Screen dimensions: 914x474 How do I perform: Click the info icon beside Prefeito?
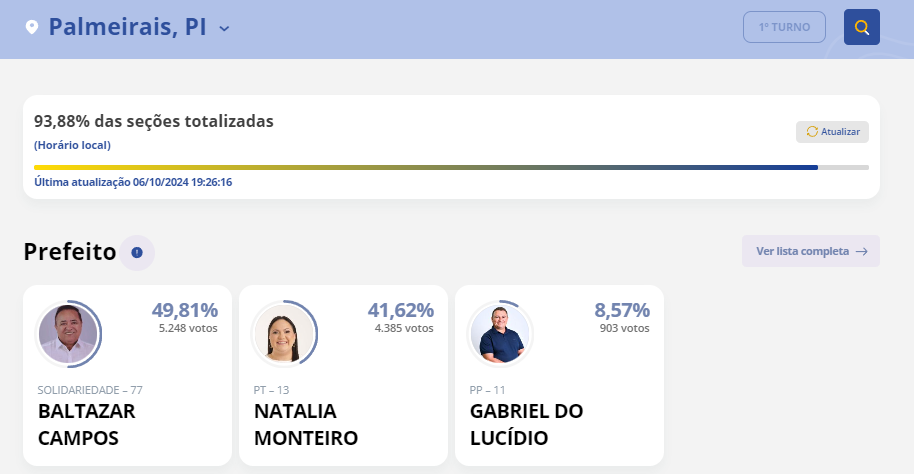tap(137, 252)
